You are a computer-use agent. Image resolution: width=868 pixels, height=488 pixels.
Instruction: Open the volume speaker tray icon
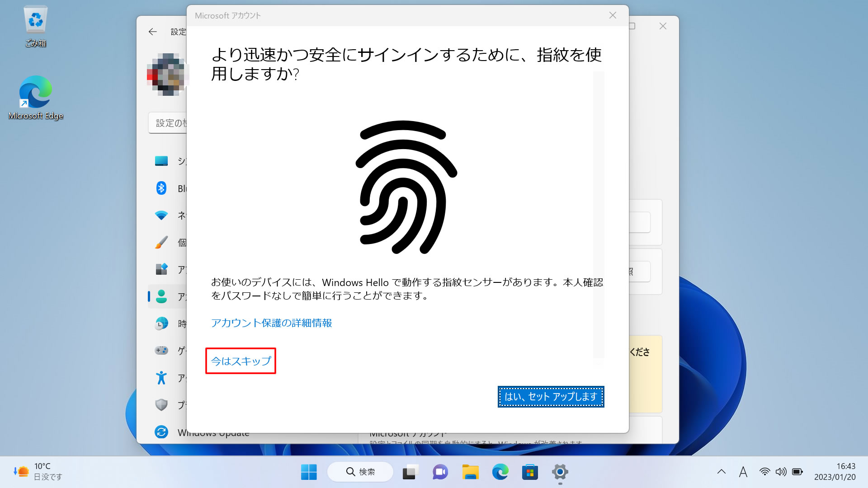tap(781, 472)
